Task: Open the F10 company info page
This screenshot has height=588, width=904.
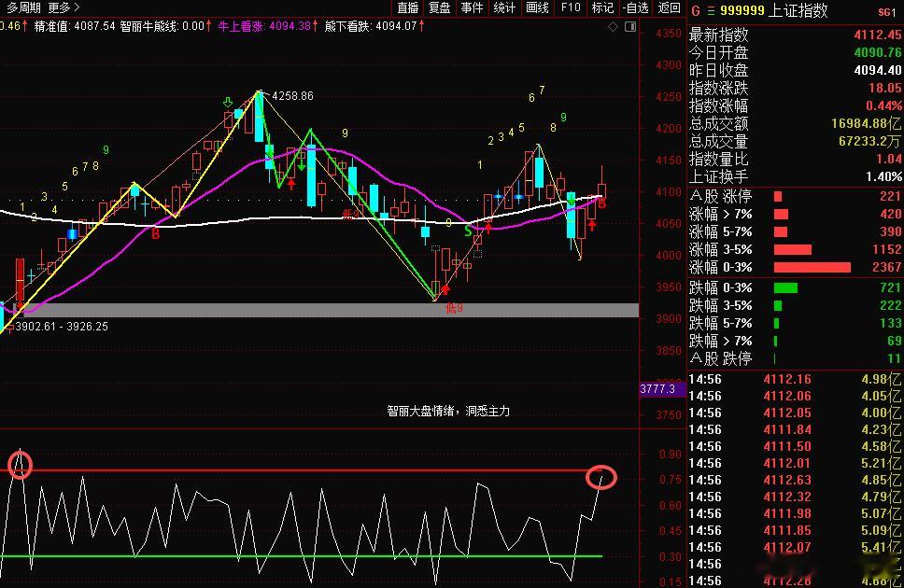Action: (x=571, y=7)
